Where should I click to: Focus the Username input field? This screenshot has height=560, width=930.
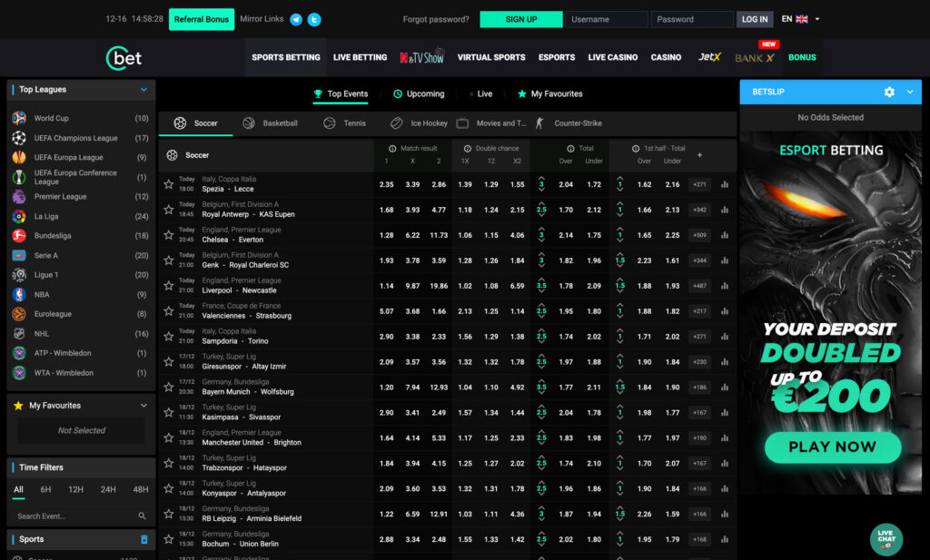click(x=606, y=20)
